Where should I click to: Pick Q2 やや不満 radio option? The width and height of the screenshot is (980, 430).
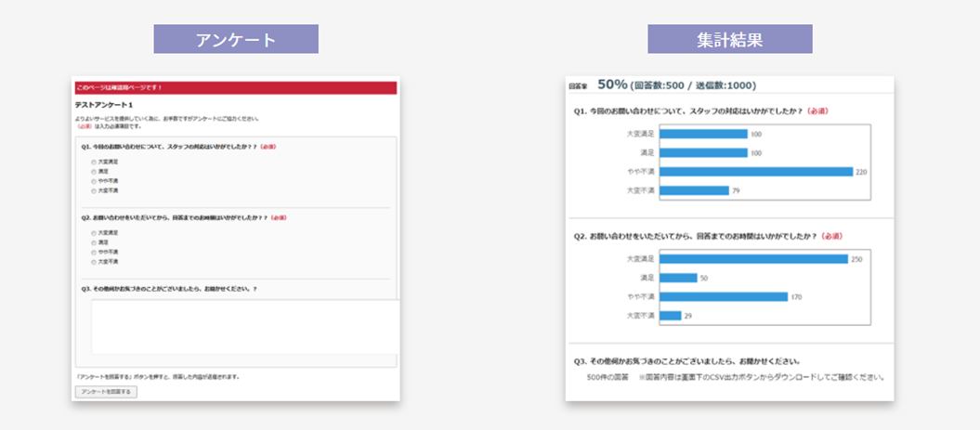(x=93, y=252)
